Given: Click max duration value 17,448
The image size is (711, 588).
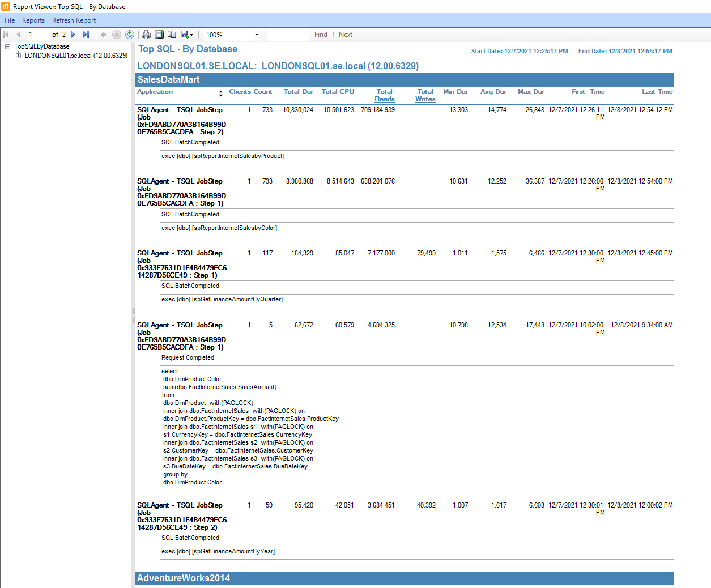Looking at the screenshot, I should [x=535, y=325].
